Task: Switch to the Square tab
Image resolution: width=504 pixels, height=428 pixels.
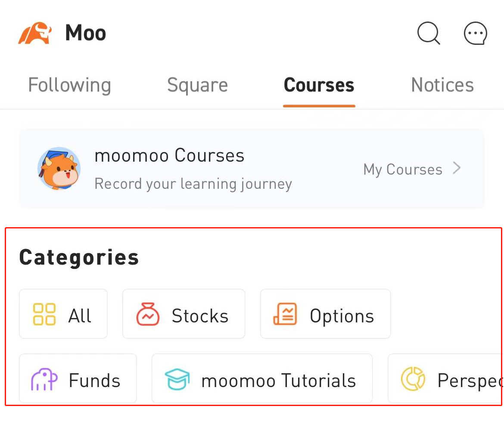Action: [x=197, y=85]
